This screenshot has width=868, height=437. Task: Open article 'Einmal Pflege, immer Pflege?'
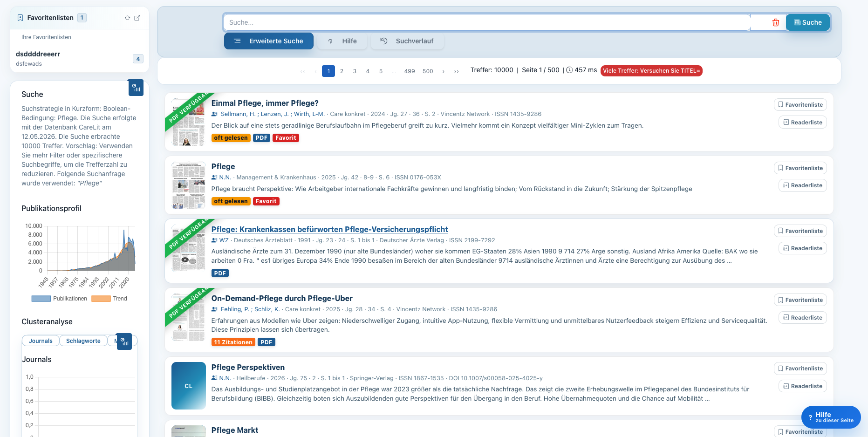(265, 103)
